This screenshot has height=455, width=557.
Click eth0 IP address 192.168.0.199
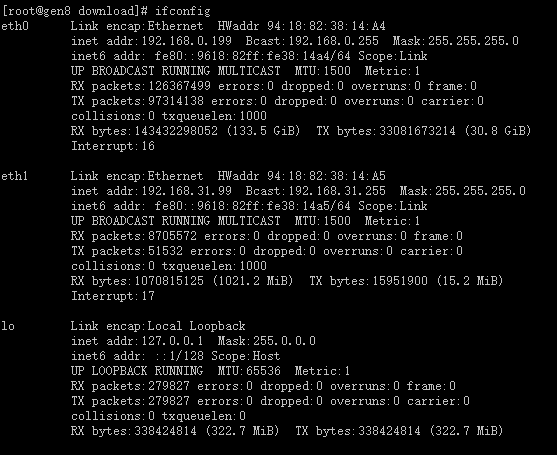coord(186,41)
